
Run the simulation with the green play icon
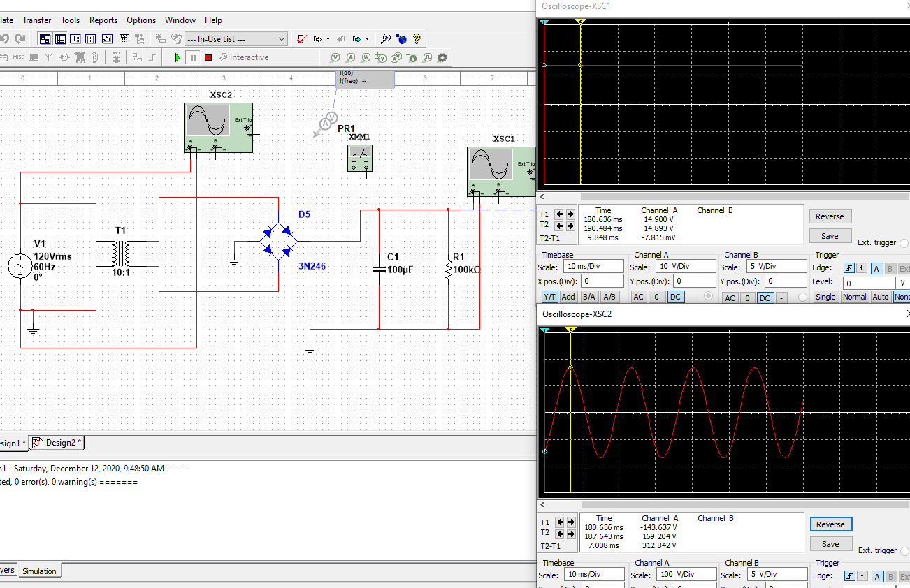click(178, 58)
